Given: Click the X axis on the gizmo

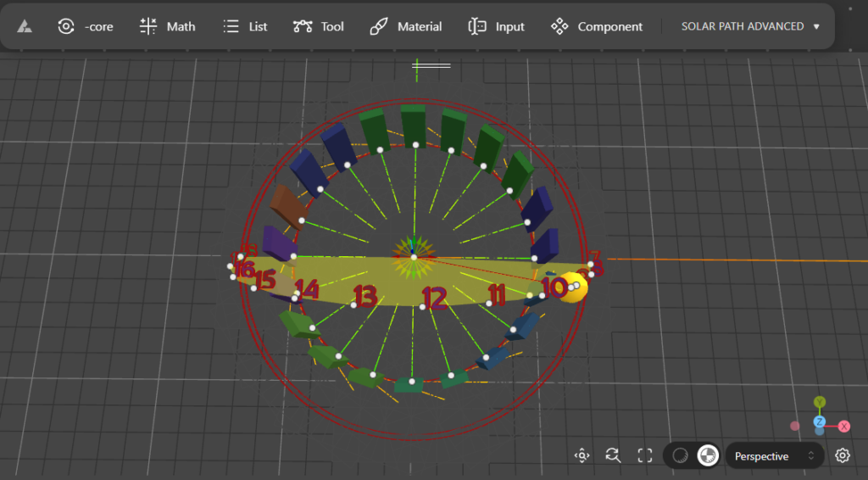Looking at the screenshot, I should pyautogui.click(x=844, y=427).
